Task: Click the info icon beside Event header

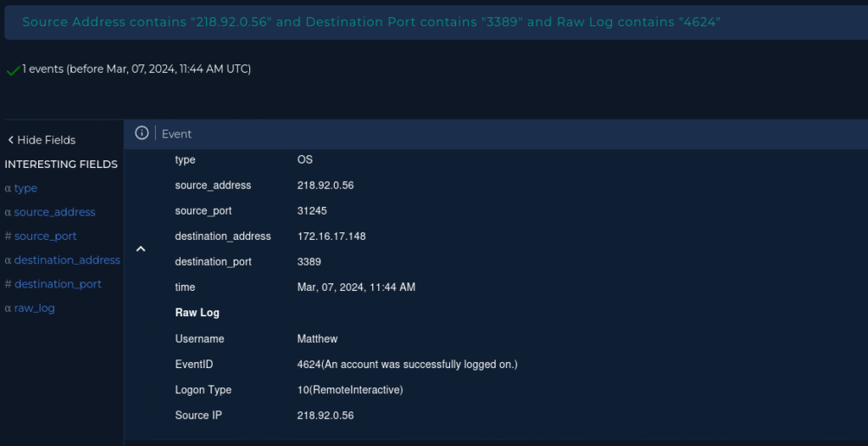Action: coord(142,133)
